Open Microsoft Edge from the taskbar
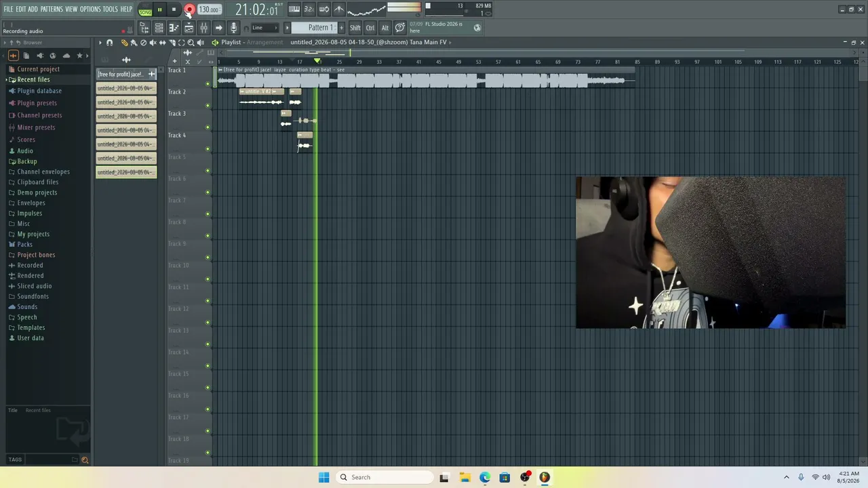The height and width of the screenshot is (488, 868). 485,477
